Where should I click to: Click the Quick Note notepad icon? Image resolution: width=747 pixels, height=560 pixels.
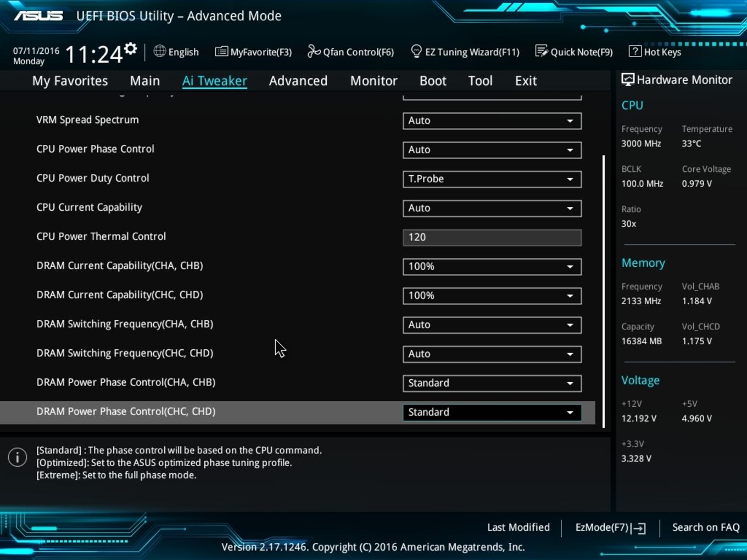click(x=542, y=51)
